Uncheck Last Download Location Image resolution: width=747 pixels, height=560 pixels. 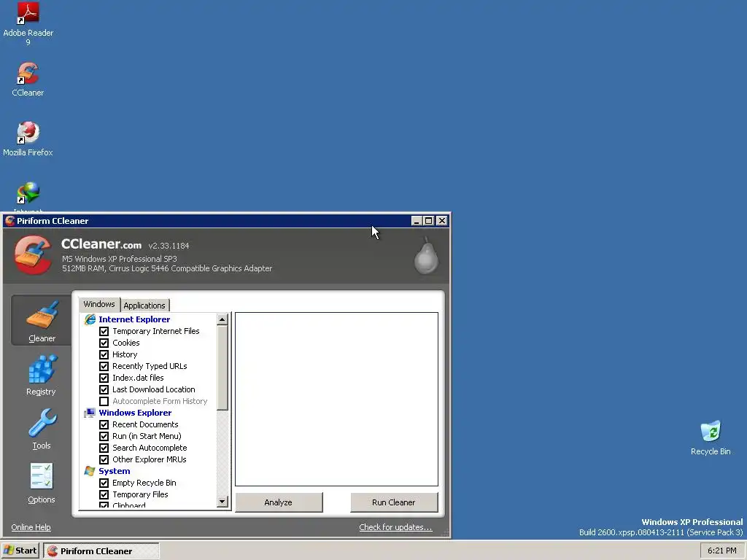coord(104,389)
